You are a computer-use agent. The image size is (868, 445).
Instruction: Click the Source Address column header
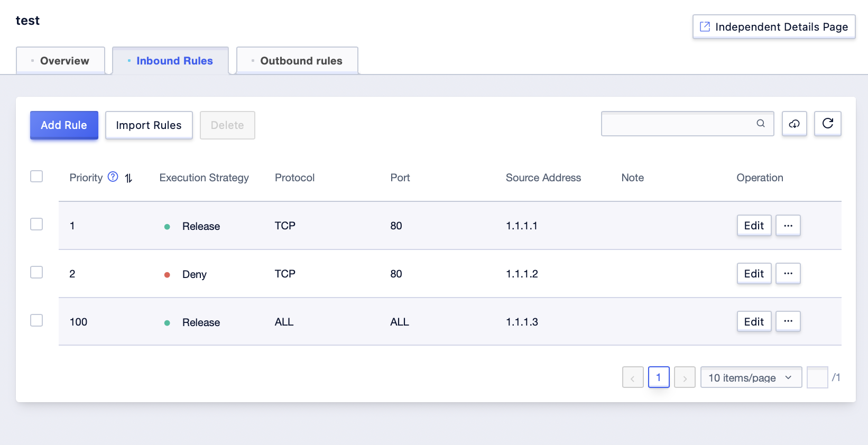(543, 178)
